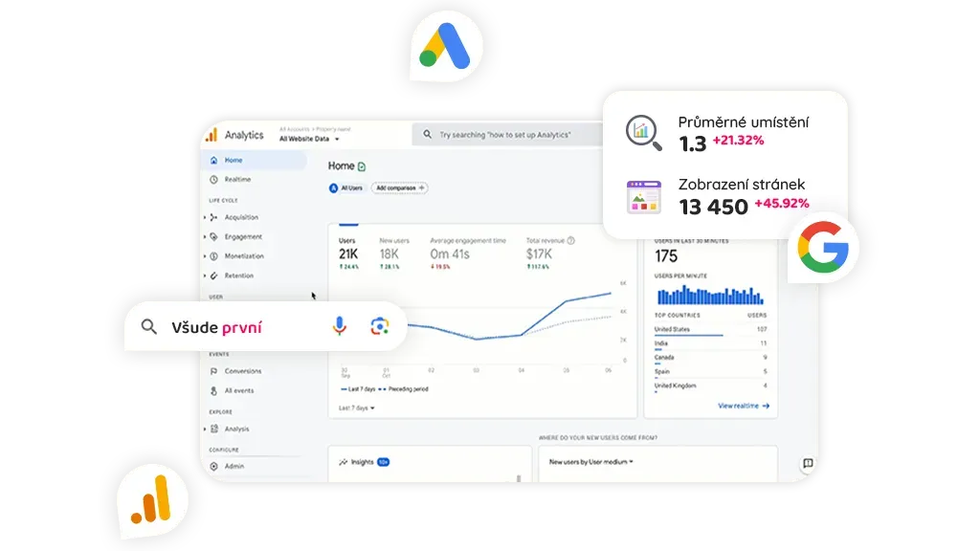The image size is (980, 551).
Task: Click the Google Lens camera icon
Action: point(380,327)
